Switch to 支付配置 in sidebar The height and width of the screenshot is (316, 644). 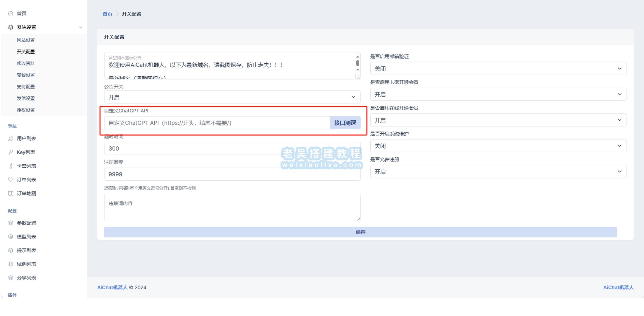click(26, 87)
